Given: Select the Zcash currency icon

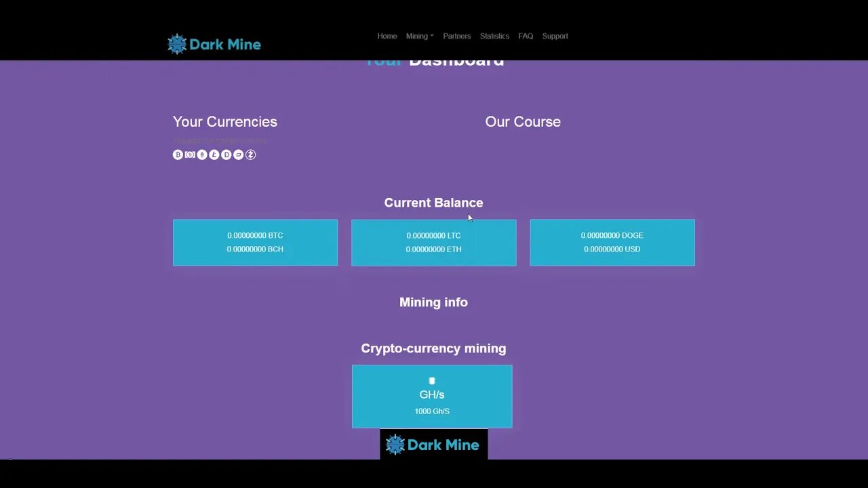Looking at the screenshot, I should pos(250,155).
